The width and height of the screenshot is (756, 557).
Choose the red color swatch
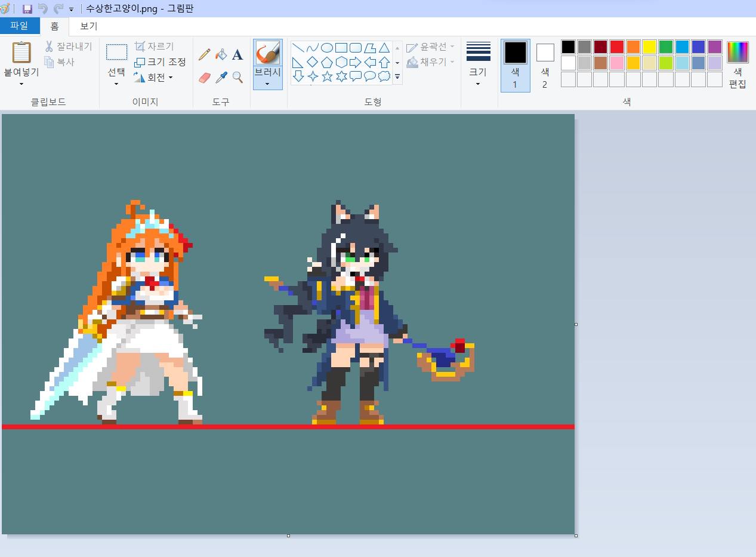pyautogui.click(x=616, y=47)
